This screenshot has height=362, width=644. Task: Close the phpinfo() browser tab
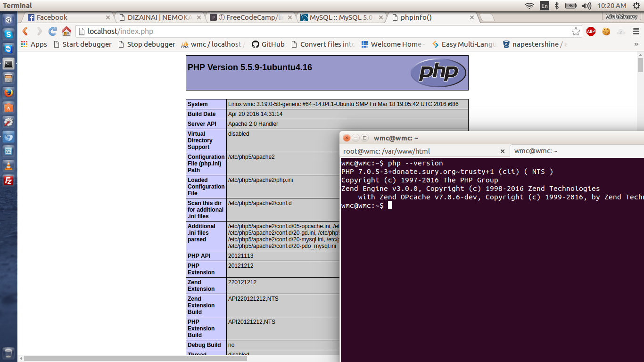point(472,17)
